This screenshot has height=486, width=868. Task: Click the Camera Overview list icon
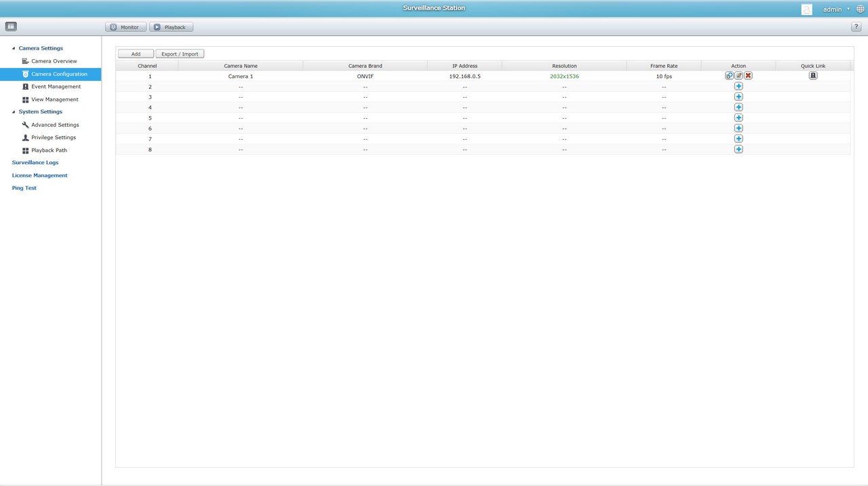26,61
